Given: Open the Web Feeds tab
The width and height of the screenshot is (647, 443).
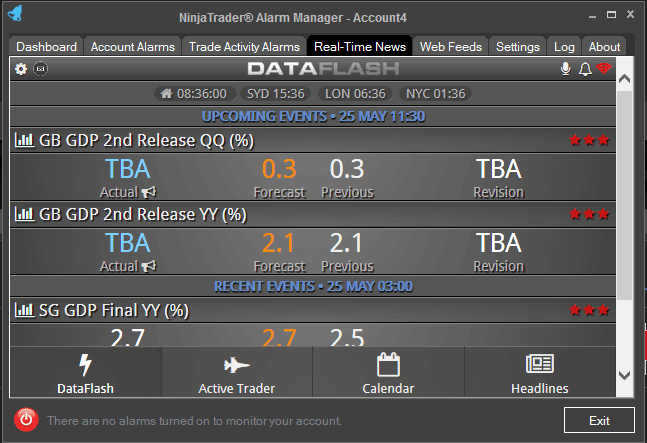Looking at the screenshot, I should (451, 47).
